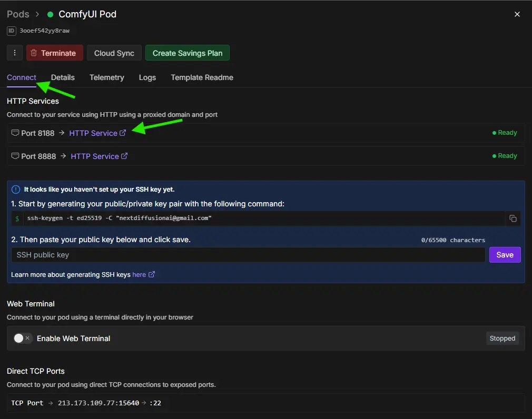The width and height of the screenshot is (532, 419).
Task: Click the green running status dot
Action: 50,14
